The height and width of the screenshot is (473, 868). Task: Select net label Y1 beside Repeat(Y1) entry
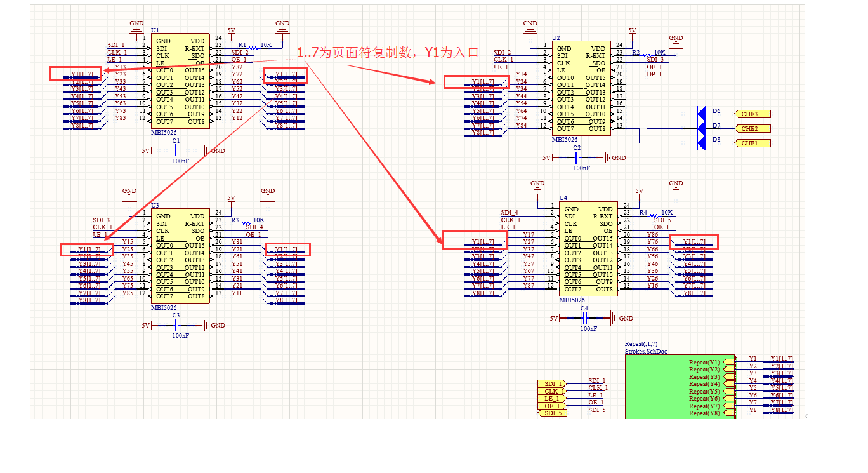click(753, 359)
